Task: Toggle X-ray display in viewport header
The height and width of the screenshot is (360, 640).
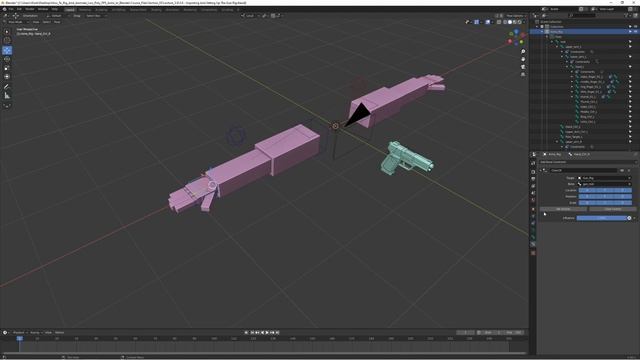Action: click(499, 22)
